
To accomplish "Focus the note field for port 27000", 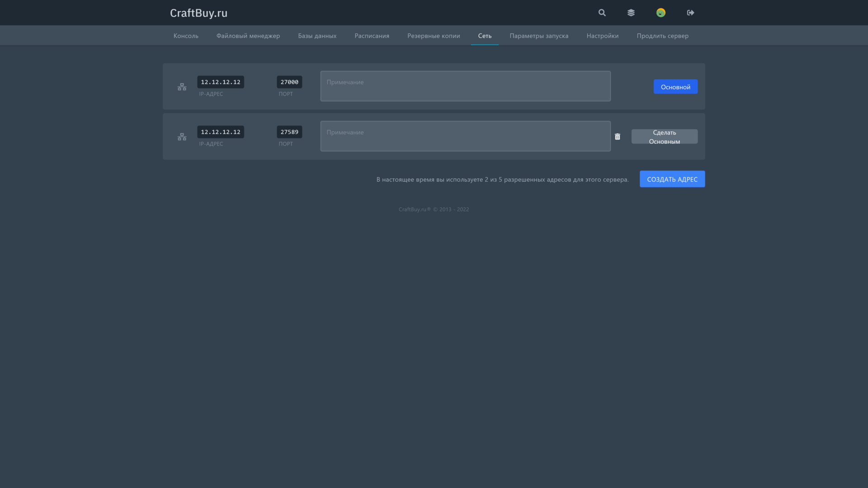I will [x=466, y=86].
